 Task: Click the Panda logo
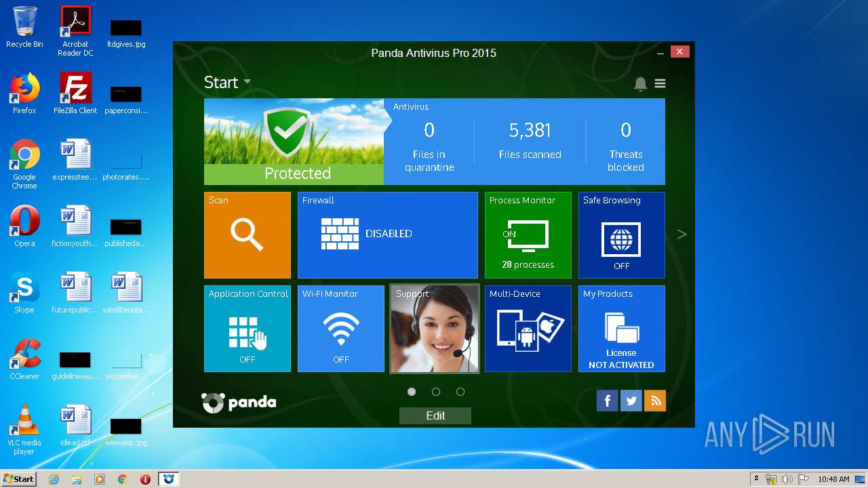click(x=239, y=403)
